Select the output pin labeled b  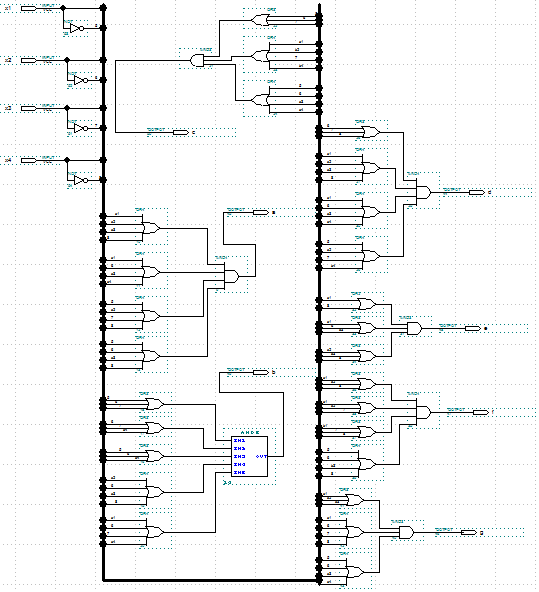[260, 373]
